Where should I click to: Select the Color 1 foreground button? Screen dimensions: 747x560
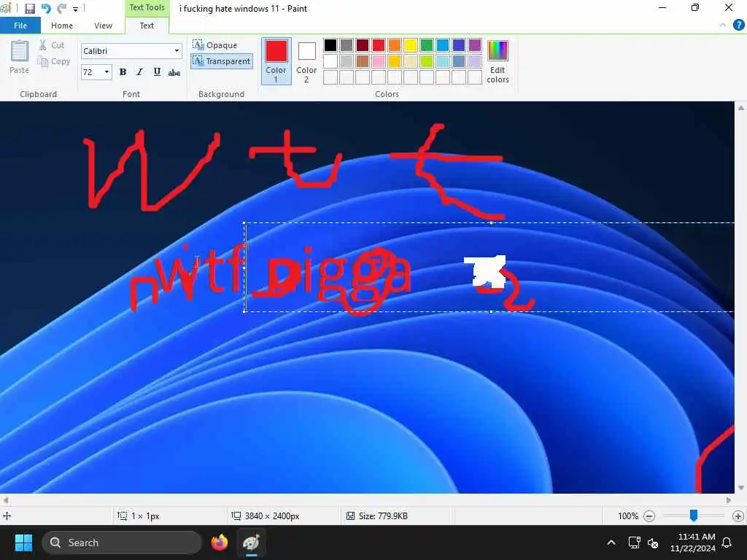click(x=276, y=61)
